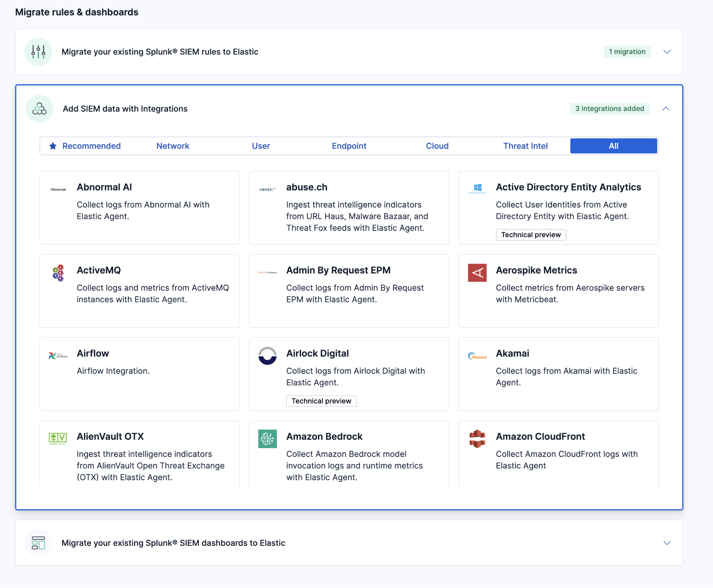Screen dimensions: 713x588
Task: Select the Cloud filter tab
Action: point(437,146)
